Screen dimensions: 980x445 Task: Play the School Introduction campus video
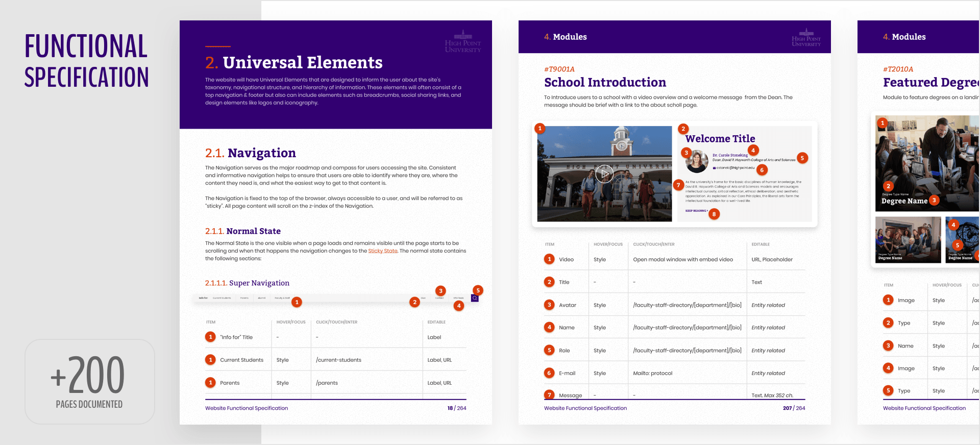tap(604, 174)
